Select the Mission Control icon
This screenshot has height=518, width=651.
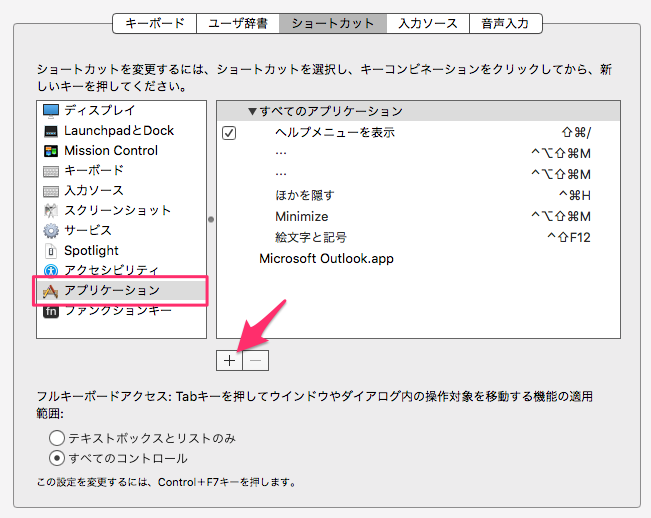(x=51, y=151)
